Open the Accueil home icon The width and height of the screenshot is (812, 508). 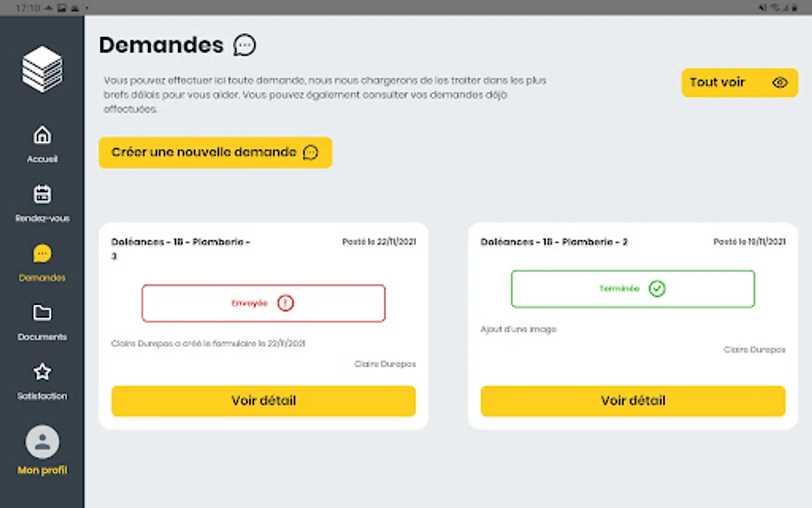42,135
